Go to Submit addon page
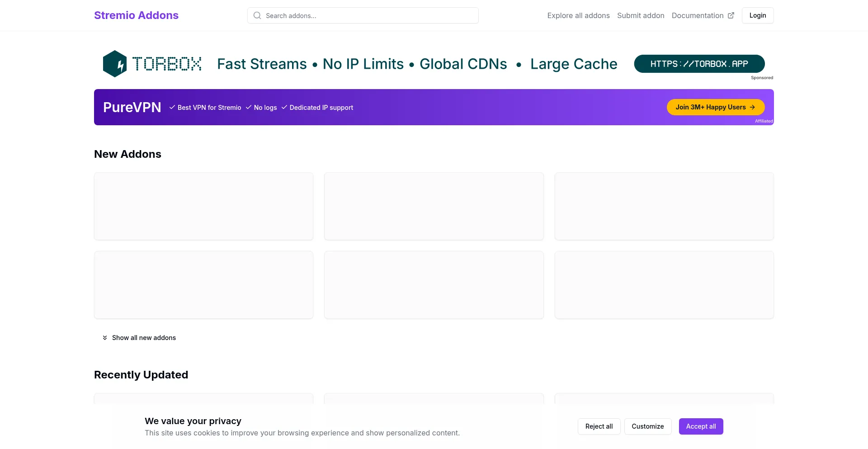Screen dimensions: 868x449 click(x=641, y=15)
